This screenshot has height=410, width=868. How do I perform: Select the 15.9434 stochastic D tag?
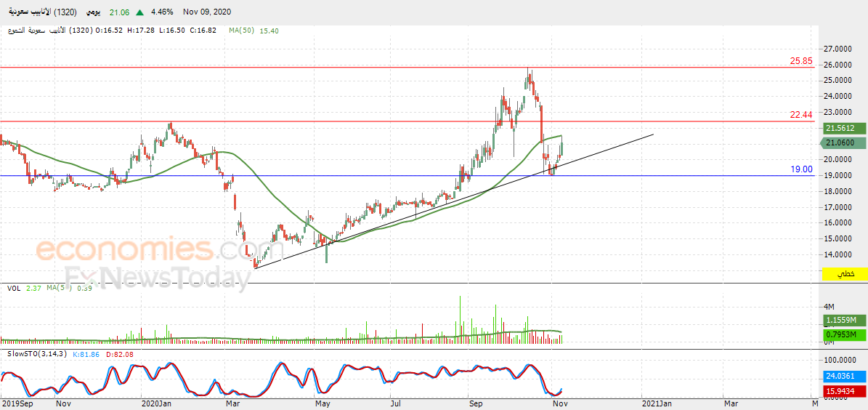point(843,391)
